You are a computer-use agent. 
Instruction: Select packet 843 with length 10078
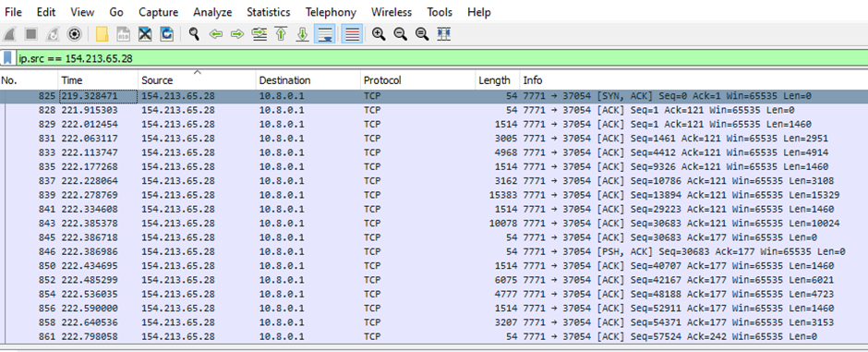pyautogui.click(x=434, y=223)
